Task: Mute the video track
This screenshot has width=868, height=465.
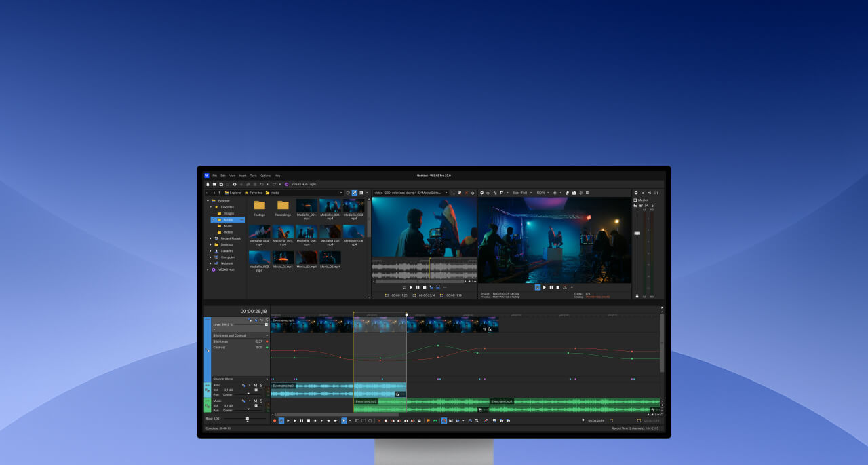Action: click(261, 320)
